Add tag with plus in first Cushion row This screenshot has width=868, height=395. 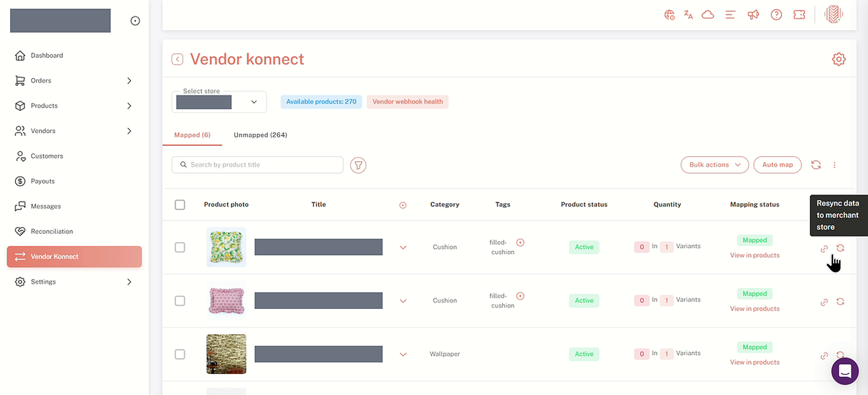click(520, 243)
